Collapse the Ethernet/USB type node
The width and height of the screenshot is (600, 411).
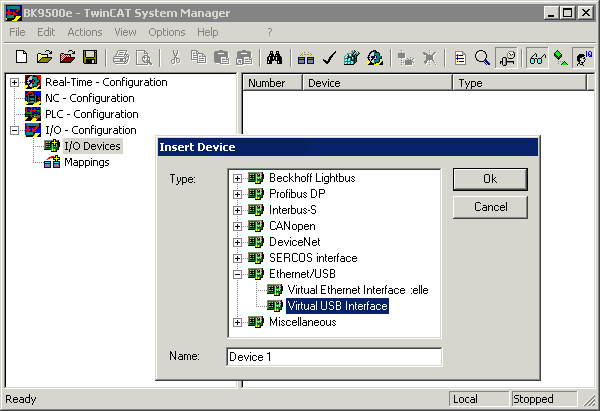[237, 274]
